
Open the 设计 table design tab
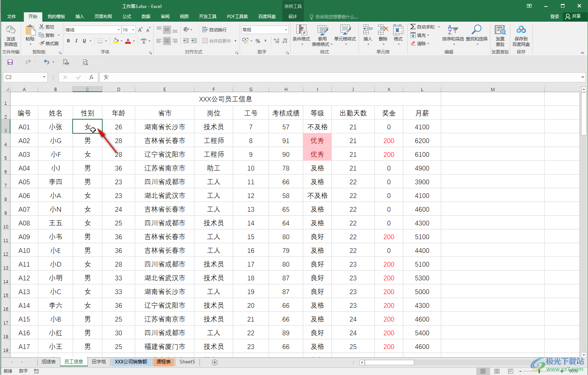(x=293, y=17)
